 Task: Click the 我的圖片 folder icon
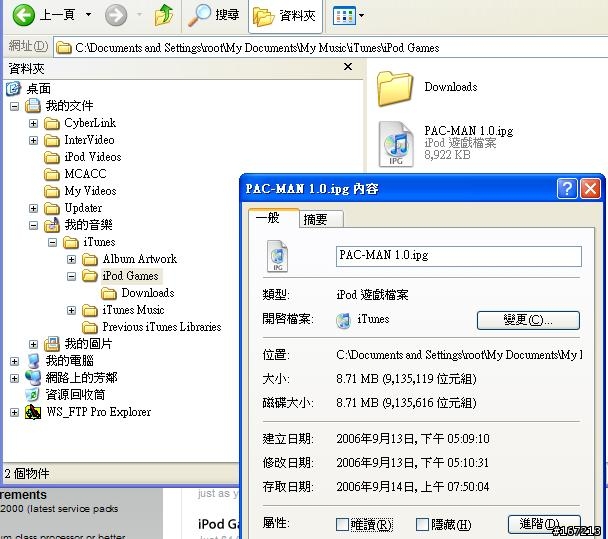coord(52,344)
